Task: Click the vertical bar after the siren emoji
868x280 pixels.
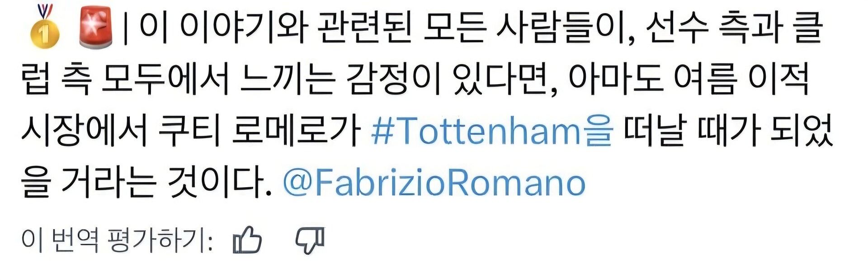Action: click(x=127, y=28)
